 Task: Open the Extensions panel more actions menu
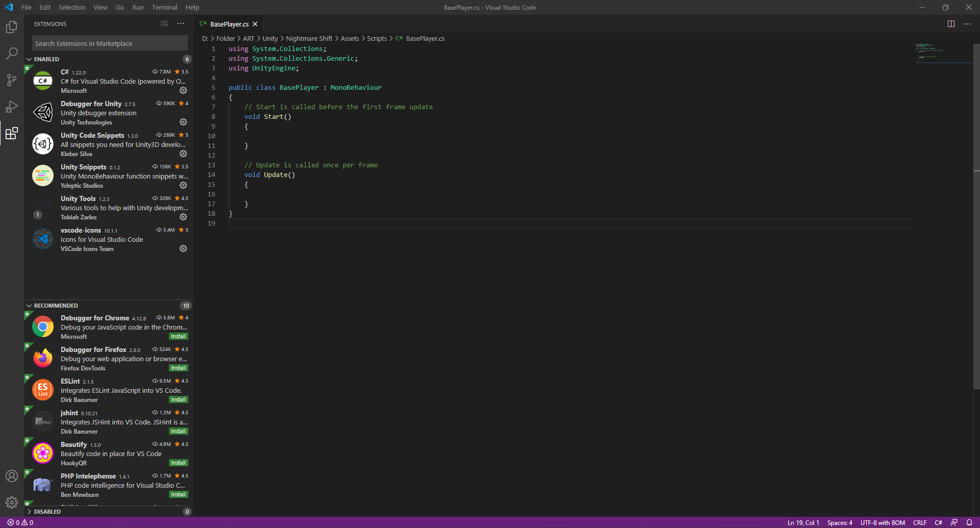pyautogui.click(x=181, y=23)
